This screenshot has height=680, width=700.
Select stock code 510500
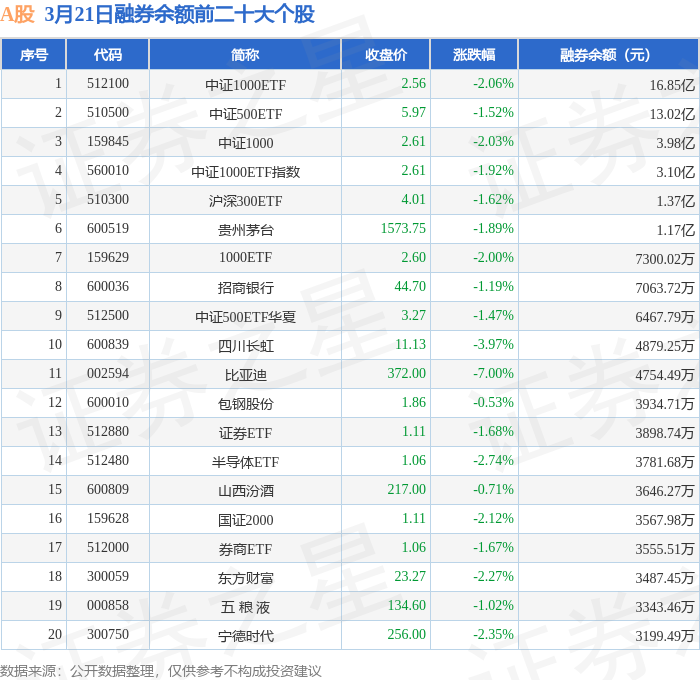pos(108,113)
